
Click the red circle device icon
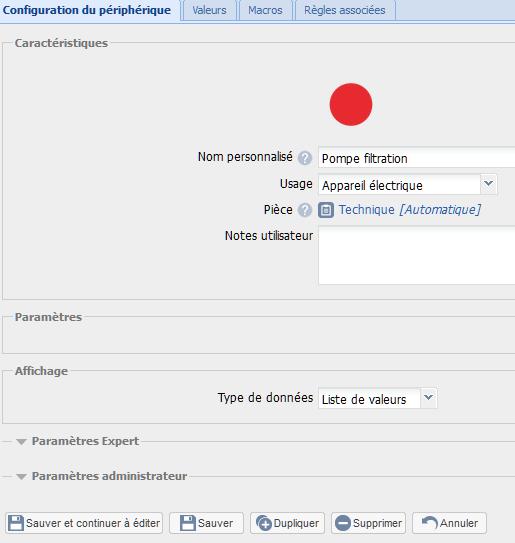click(x=351, y=104)
